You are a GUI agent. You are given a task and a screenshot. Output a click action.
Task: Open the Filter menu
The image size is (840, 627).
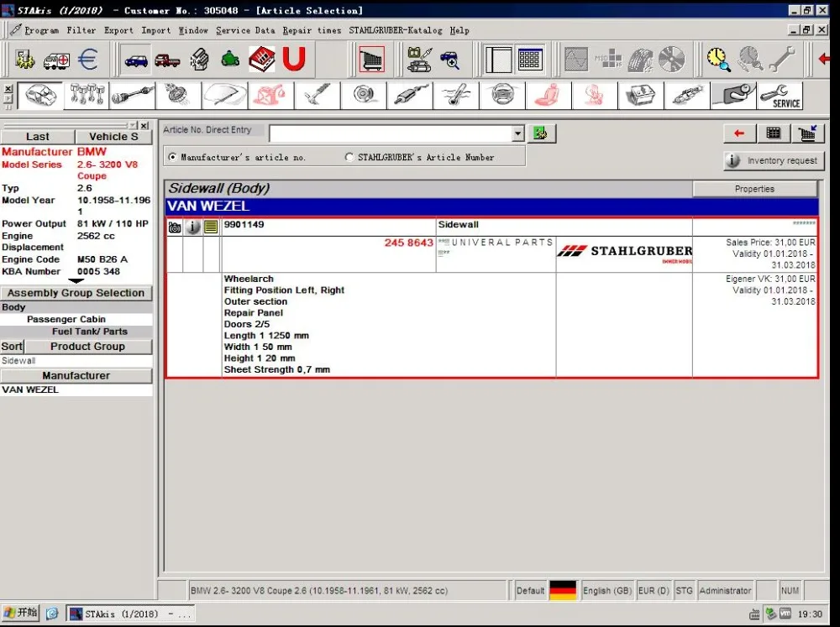coord(81,30)
